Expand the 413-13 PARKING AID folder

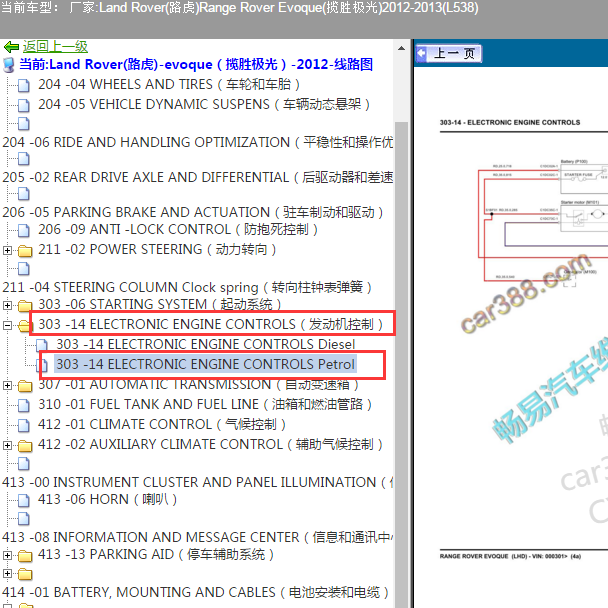coord(7,556)
